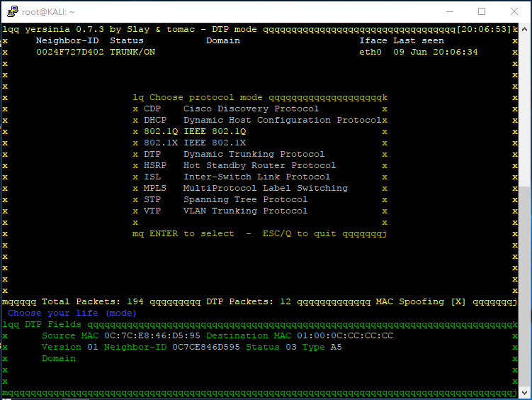The image size is (532, 400).
Task: Select CDP Cisco Discovery Protocol entry
Action: [x=231, y=109]
